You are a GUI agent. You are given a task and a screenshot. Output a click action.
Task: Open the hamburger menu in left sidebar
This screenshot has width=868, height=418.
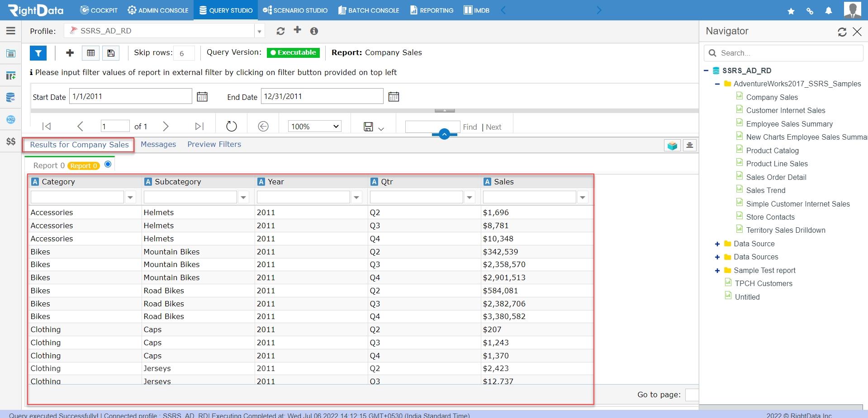click(11, 31)
